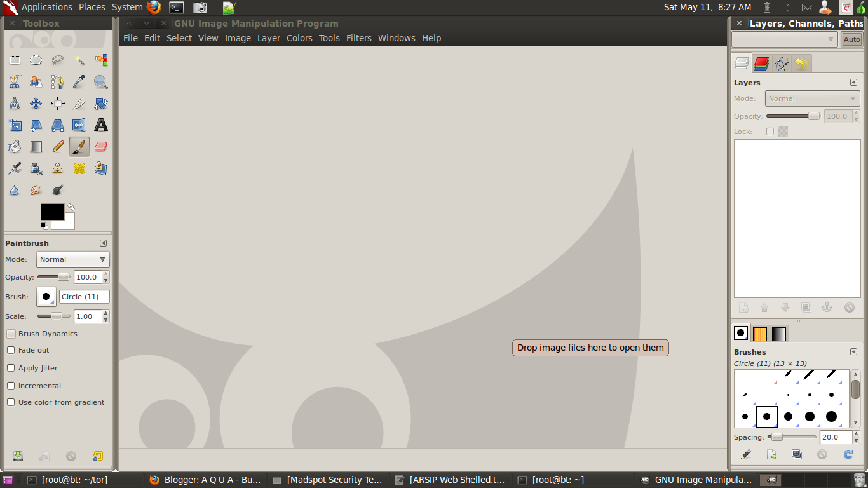Screen dimensions: 868x488
Task: Open the image selection dropdown beside Auto
Action: 785,39
